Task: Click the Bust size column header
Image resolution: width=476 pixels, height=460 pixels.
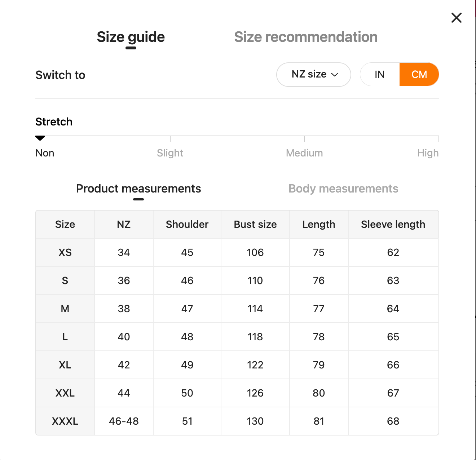Action: pos(255,224)
